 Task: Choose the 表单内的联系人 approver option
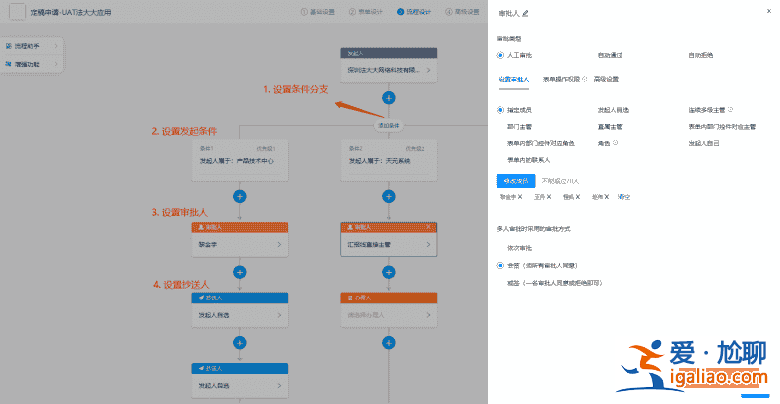click(528, 160)
